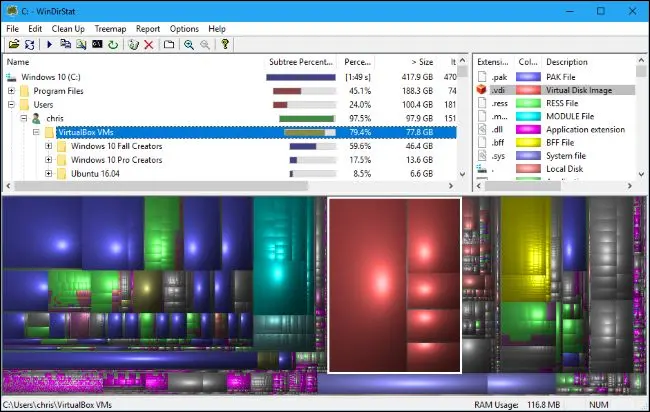Click the Refresh All toolbar icon
The height and width of the screenshot is (412, 650).
coord(29,44)
